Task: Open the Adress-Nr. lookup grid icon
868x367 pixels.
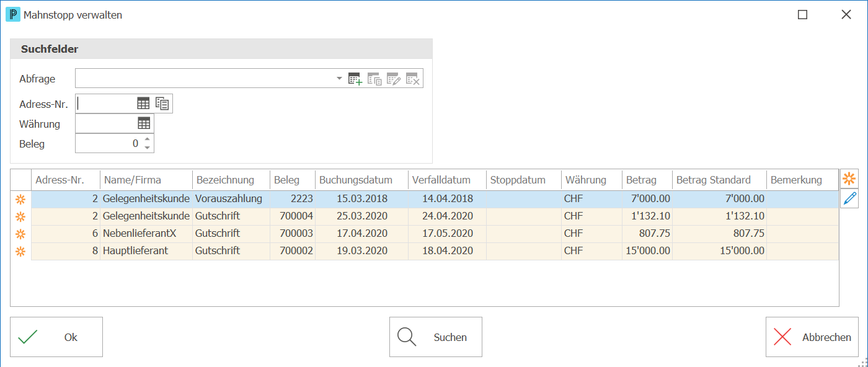Action: click(x=144, y=104)
